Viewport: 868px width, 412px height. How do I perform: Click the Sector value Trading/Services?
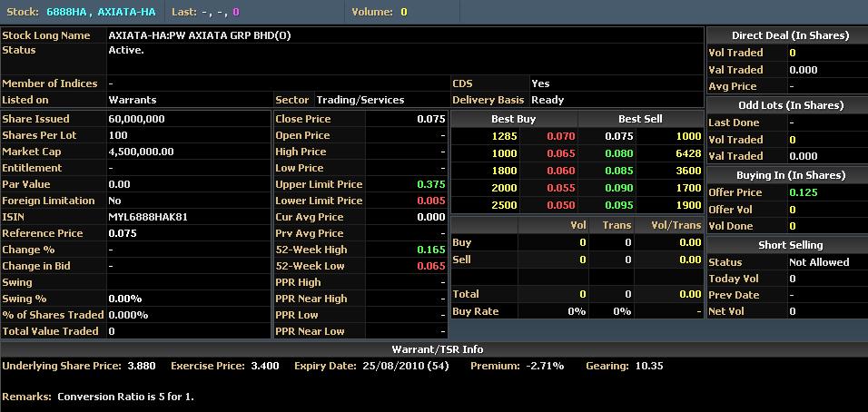pos(360,100)
